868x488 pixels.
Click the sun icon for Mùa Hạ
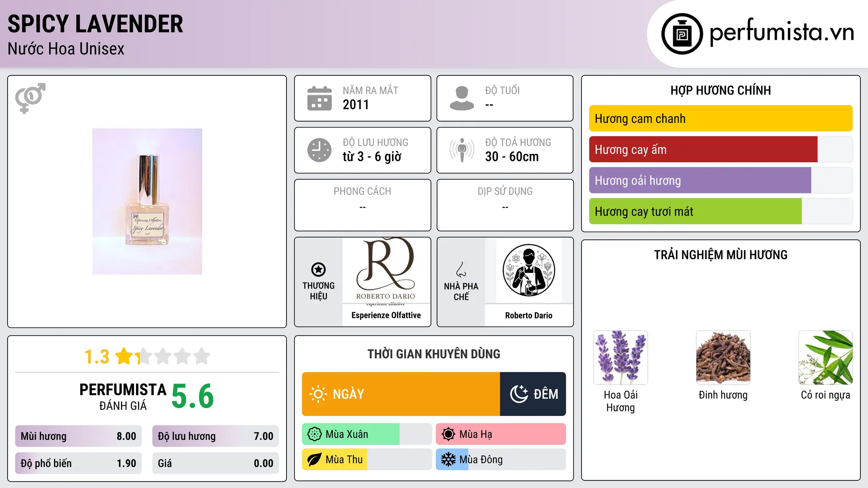pos(448,434)
